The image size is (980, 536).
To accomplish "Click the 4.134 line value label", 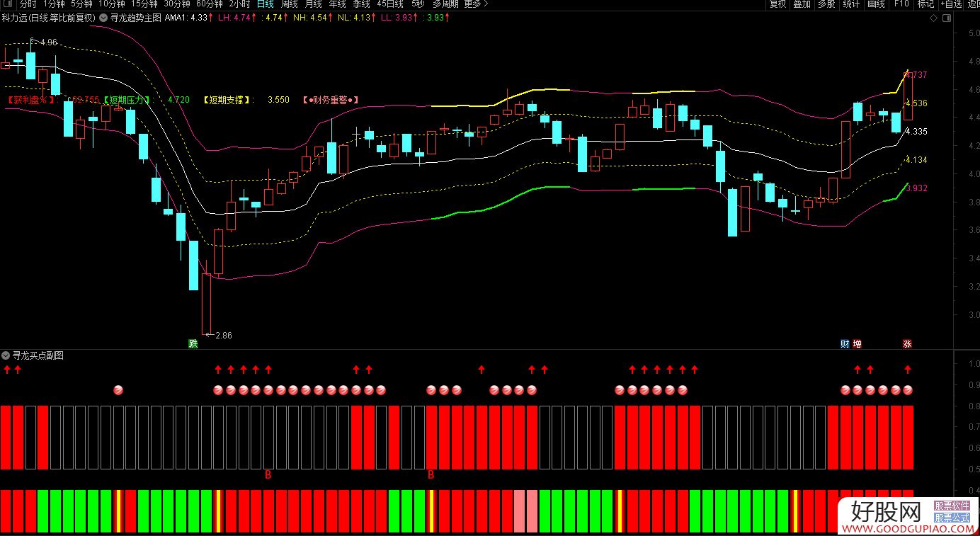I will [916, 159].
